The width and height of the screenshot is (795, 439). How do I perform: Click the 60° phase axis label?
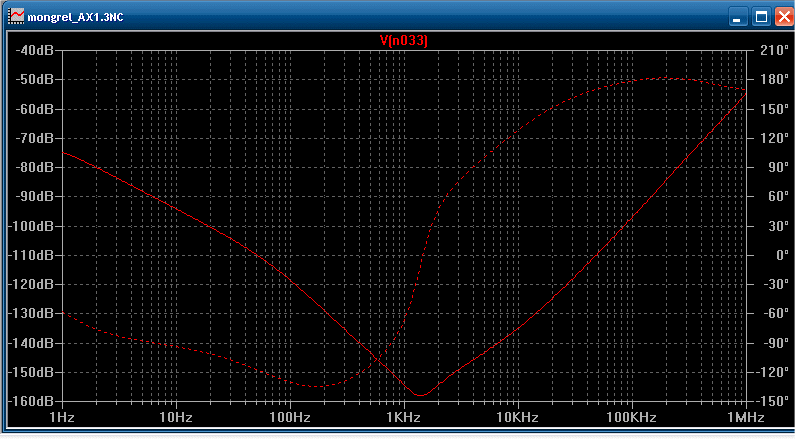pyautogui.click(x=778, y=196)
